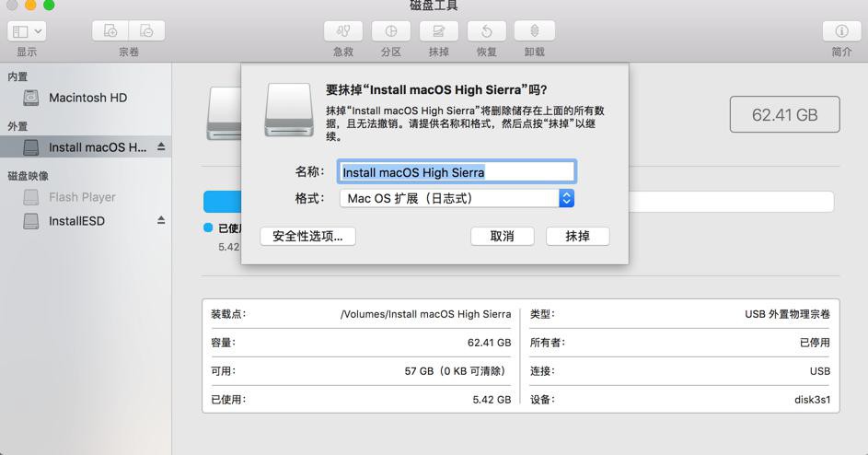Open the Partition (分区) tool
Viewport: 868px width, 455px height.
(391, 31)
